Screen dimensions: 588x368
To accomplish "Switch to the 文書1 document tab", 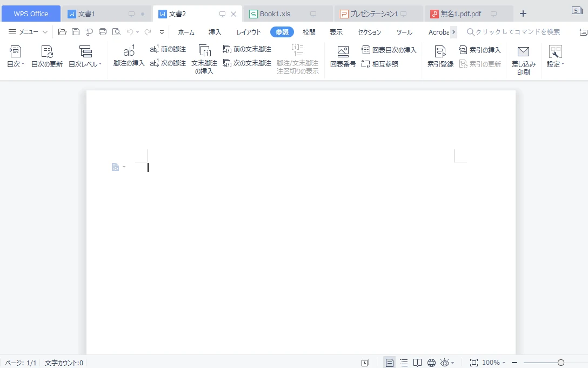I will point(106,14).
